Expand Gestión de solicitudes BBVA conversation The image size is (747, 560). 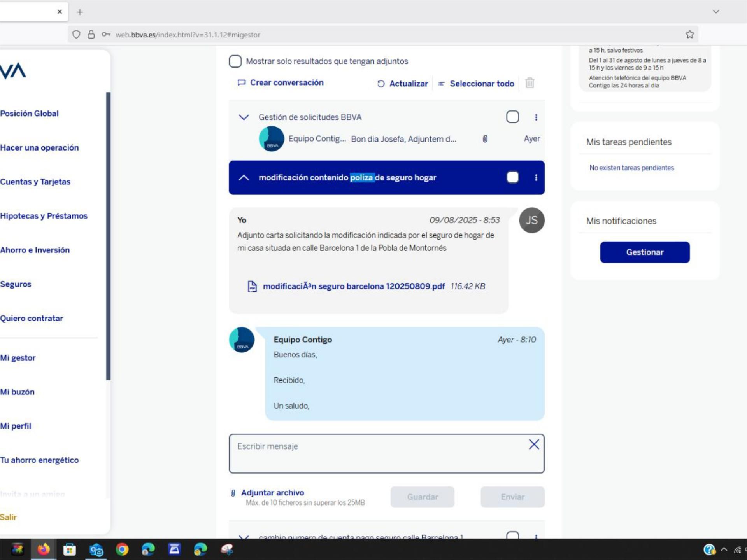click(244, 117)
